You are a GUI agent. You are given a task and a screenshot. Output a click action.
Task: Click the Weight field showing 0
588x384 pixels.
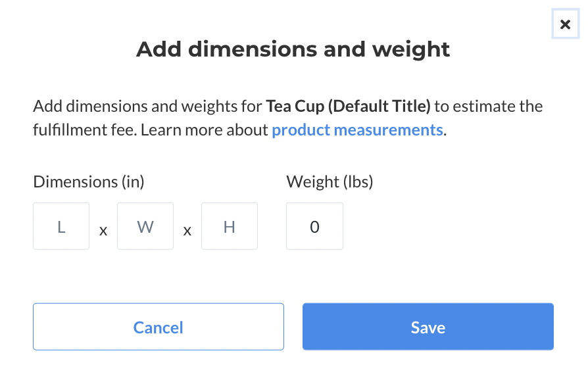314,226
